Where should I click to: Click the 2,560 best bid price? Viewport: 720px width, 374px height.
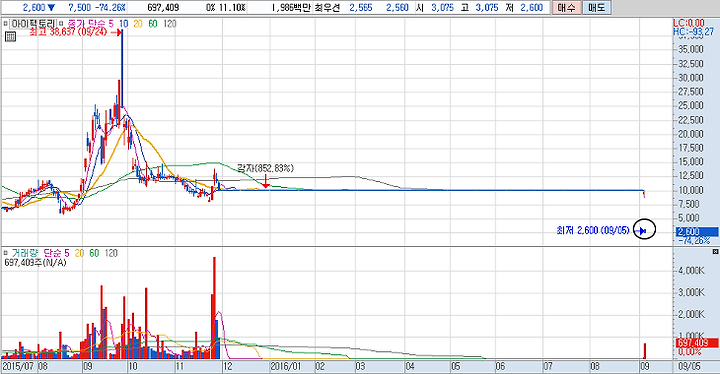tap(397, 7)
